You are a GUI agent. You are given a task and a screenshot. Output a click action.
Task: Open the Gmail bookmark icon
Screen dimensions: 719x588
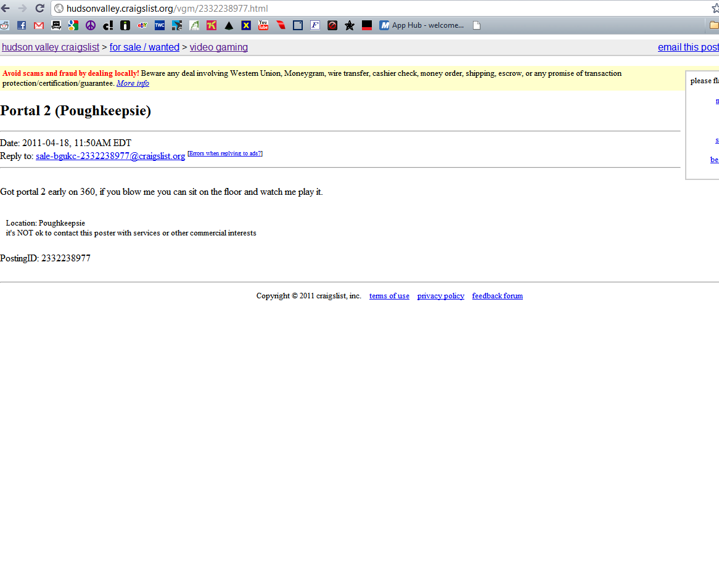point(39,25)
